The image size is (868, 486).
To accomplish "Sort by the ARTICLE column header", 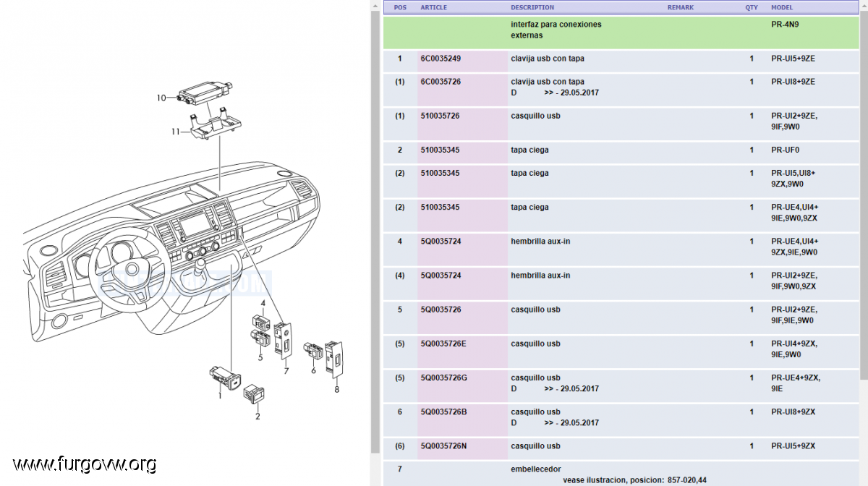I will pyautogui.click(x=434, y=7).
